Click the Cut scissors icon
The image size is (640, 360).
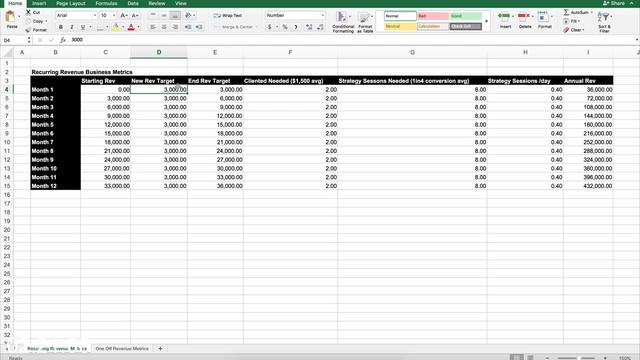point(28,12)
